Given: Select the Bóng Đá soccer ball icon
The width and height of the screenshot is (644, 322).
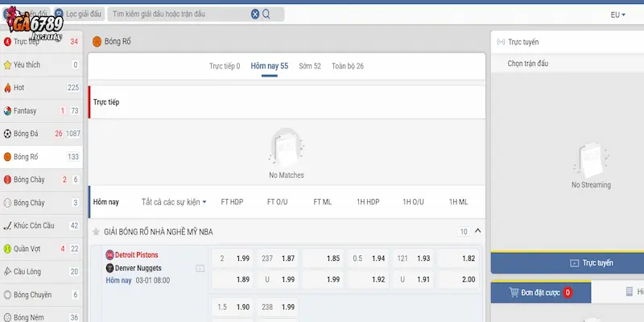Looking at the screenshot, I should pos(7,134).
